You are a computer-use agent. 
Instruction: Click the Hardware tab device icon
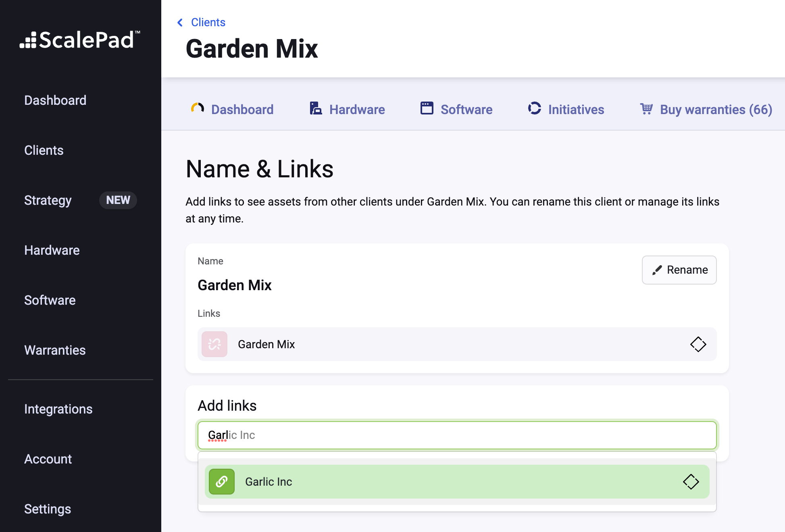point(316,108)
